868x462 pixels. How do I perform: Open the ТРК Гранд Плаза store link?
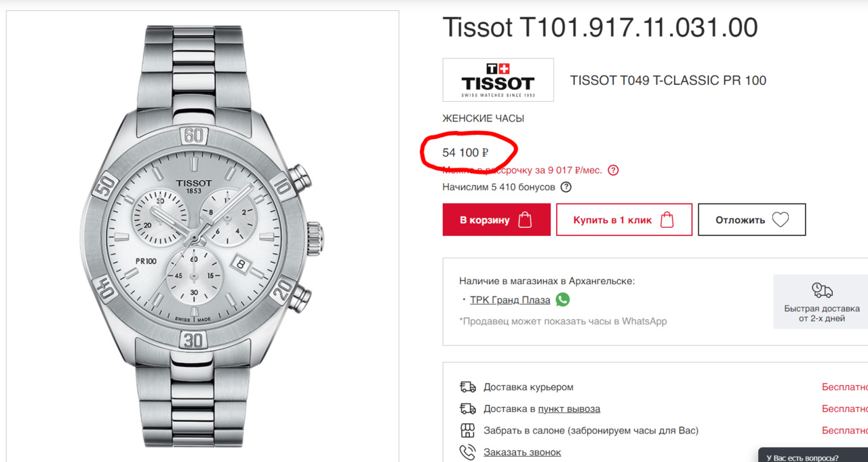[510, 300]
